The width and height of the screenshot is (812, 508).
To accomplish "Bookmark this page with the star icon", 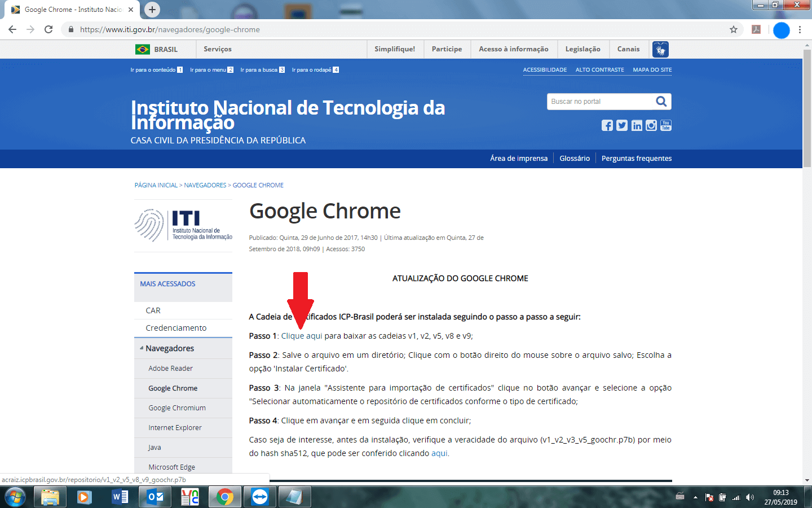I will [x=734, y=29].
